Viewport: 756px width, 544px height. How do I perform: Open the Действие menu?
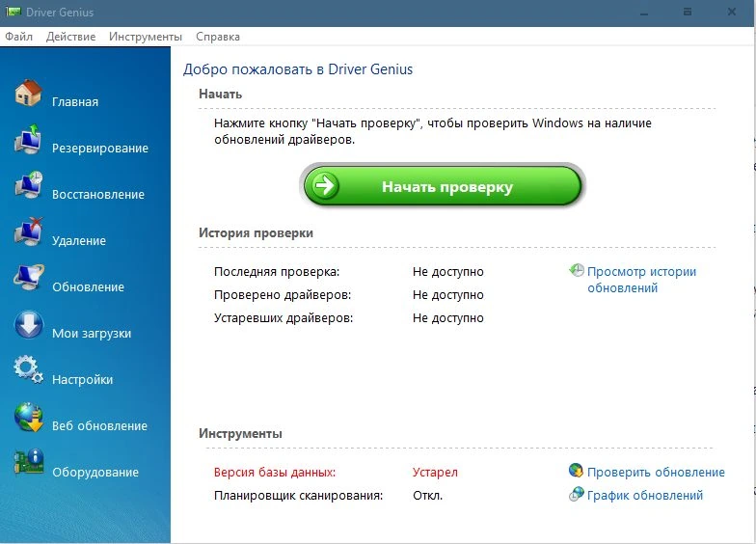click(71, 37)
